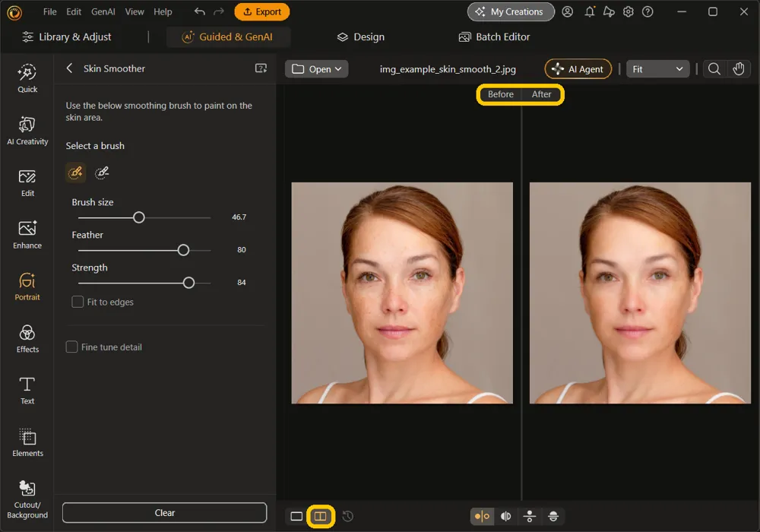Redo the last action

[219, 11]
